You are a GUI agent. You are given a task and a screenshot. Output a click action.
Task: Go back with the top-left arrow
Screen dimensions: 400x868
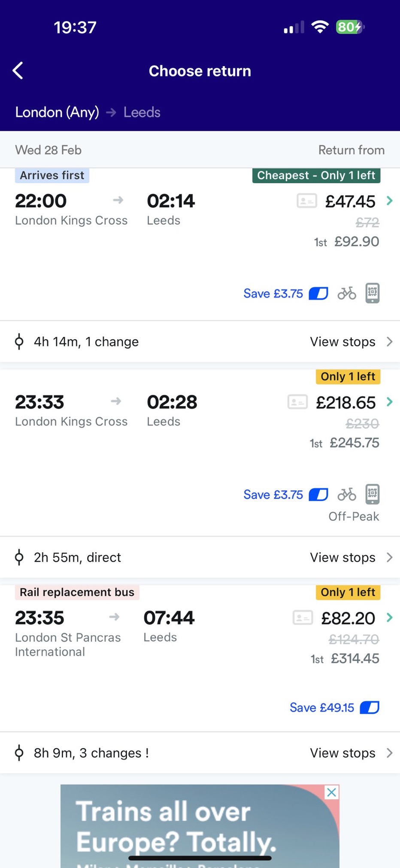(18, 71)
